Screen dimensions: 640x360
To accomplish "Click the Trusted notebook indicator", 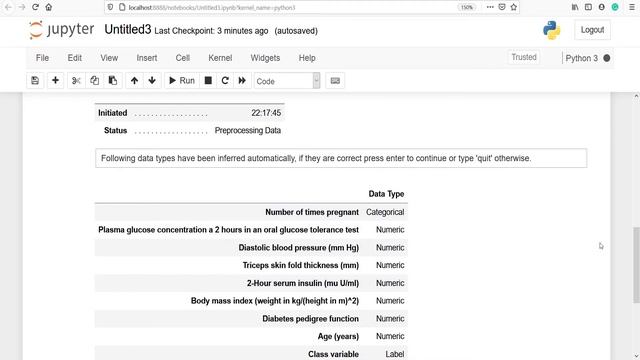I will click(524, 57).
